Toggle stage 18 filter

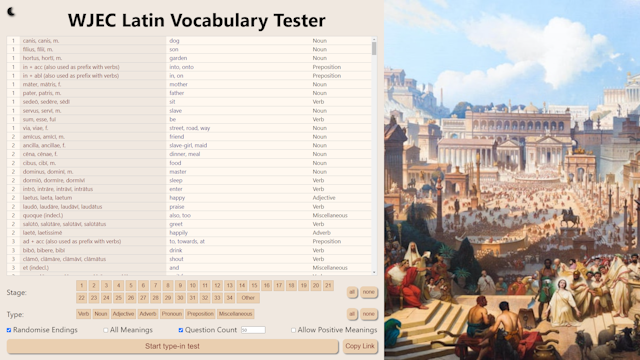[291, 286]
